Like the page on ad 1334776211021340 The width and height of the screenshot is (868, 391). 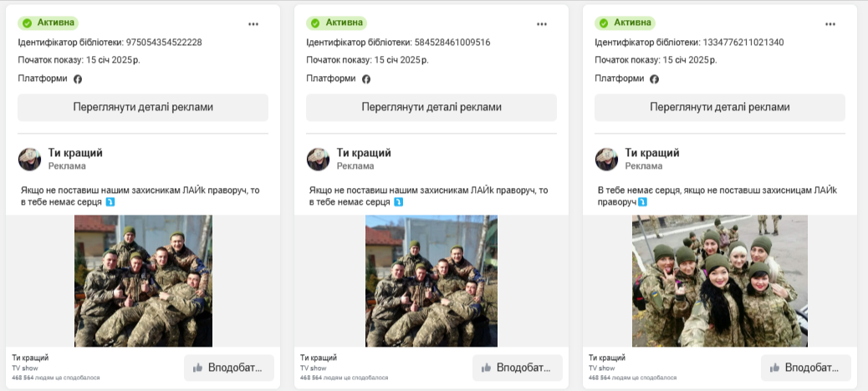coord(806,368)
